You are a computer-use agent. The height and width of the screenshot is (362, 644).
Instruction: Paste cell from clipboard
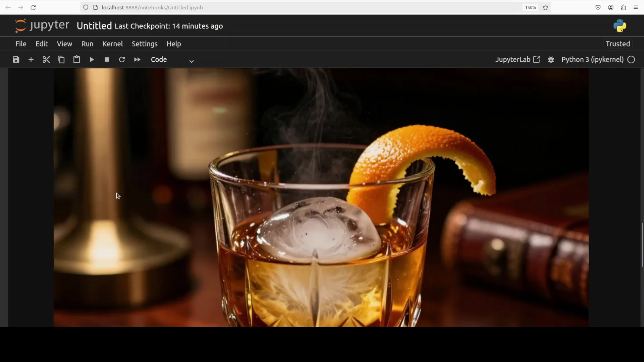click(x=76, y=59)
